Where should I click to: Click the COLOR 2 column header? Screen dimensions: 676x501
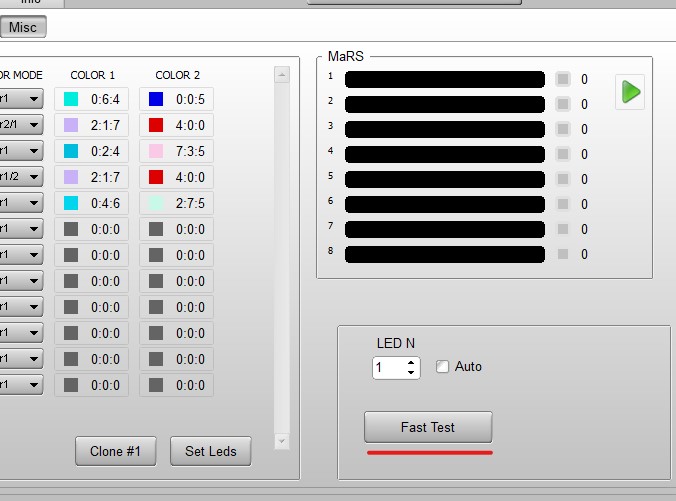click(178, 75)
